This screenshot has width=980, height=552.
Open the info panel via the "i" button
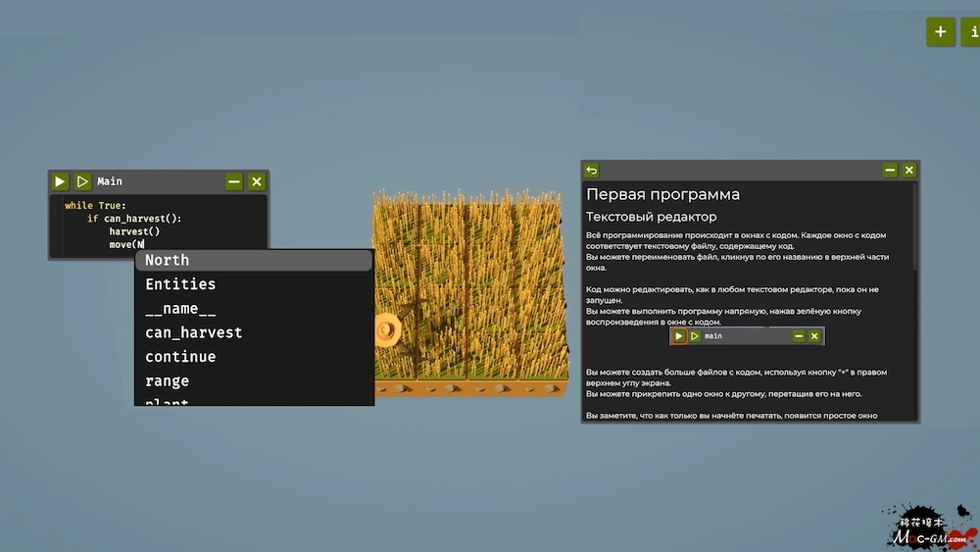[x=970, y=31]
